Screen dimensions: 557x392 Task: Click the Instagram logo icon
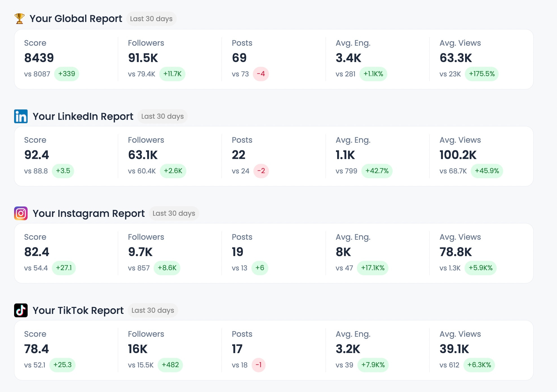tap(21, 213)
